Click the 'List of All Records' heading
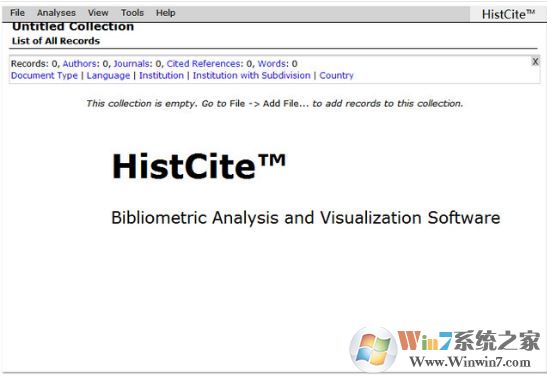The width and height of the screenshot is (547, 376). click(x=56, y=41)
